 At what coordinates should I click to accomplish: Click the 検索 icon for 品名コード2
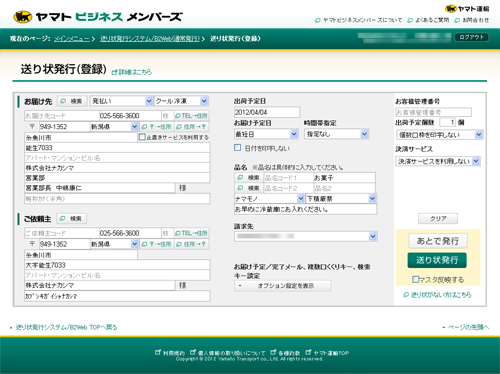(x=249, y=188)
